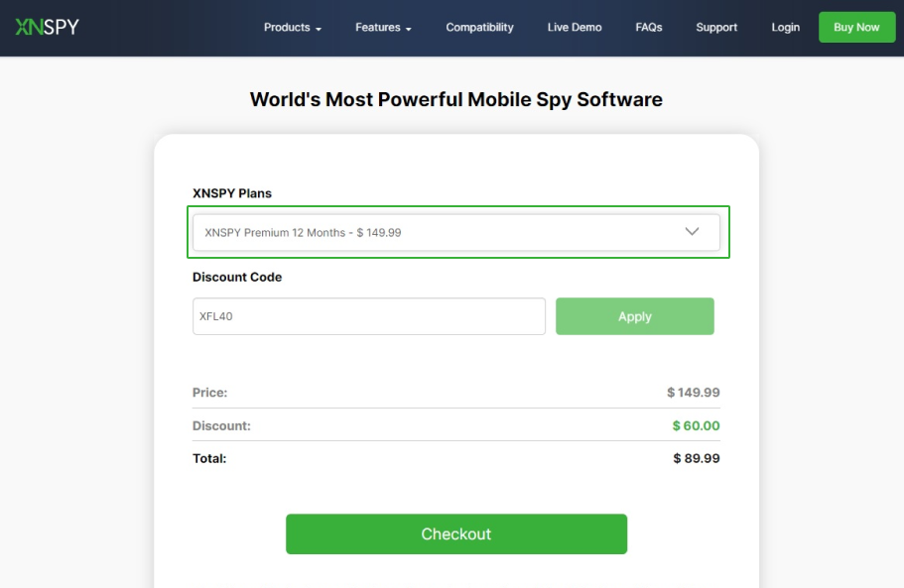Click the Discount Code label

tap(237, 278)
